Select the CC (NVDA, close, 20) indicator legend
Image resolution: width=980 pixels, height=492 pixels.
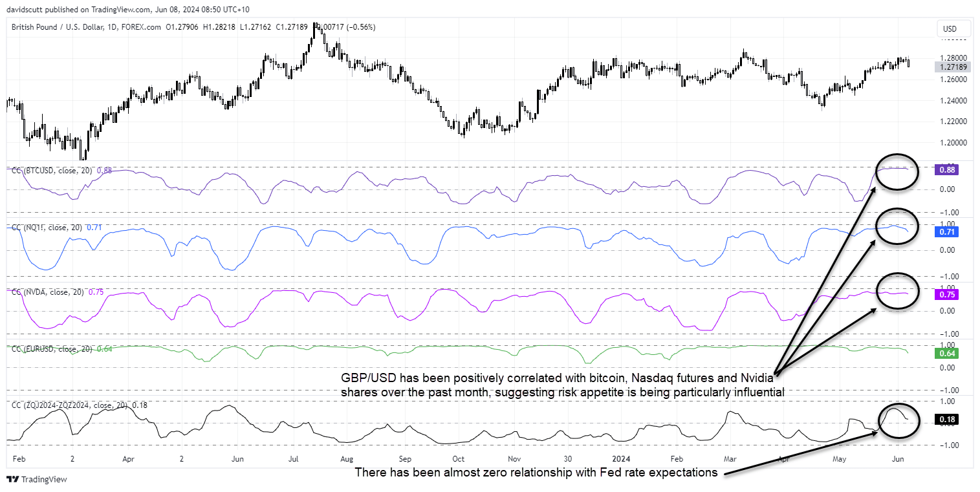coord(49,292)
